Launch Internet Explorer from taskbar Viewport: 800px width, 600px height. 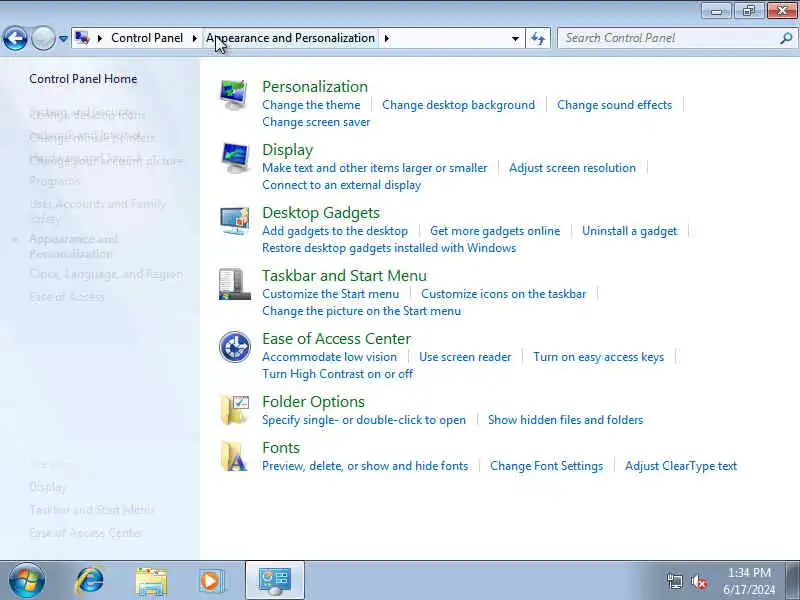pyautogui.click(x=89, y=580)
